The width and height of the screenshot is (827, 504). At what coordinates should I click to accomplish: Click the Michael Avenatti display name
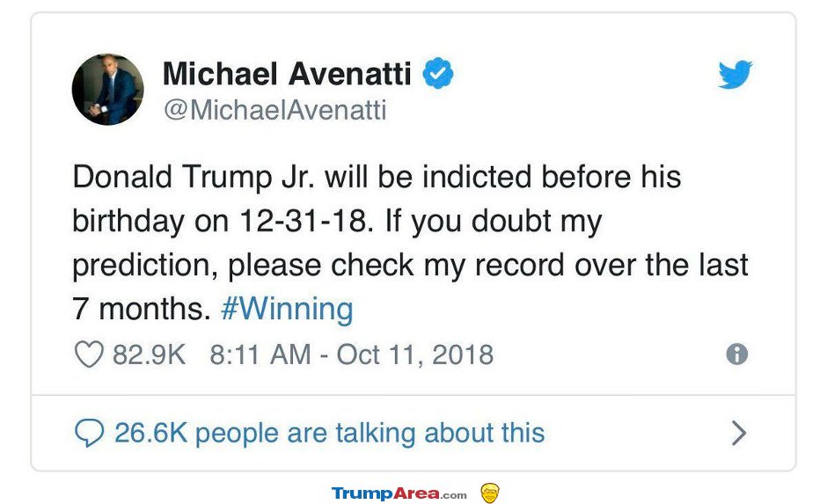pyautogui.click(x=287, y=73)
